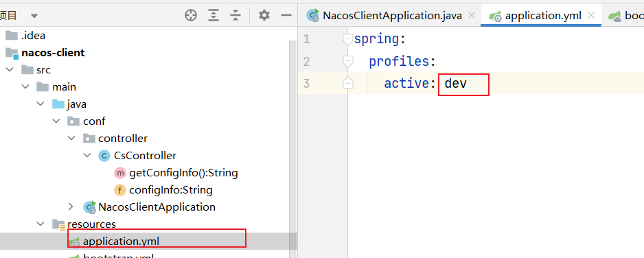
Task: Open the project view dropdown arrow
Action: [x=34, y=16]
